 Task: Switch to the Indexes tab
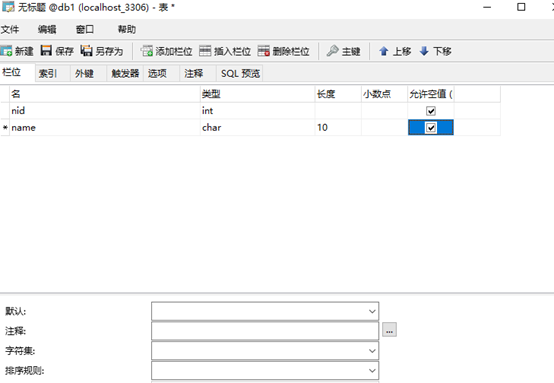click(x=53, y=73)
